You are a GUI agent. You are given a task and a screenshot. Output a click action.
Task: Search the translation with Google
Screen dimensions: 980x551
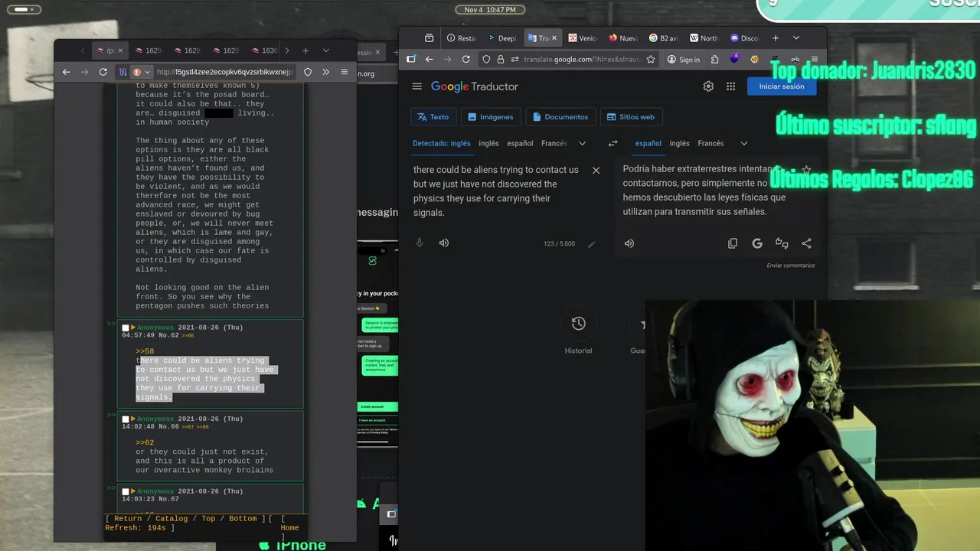757,243
